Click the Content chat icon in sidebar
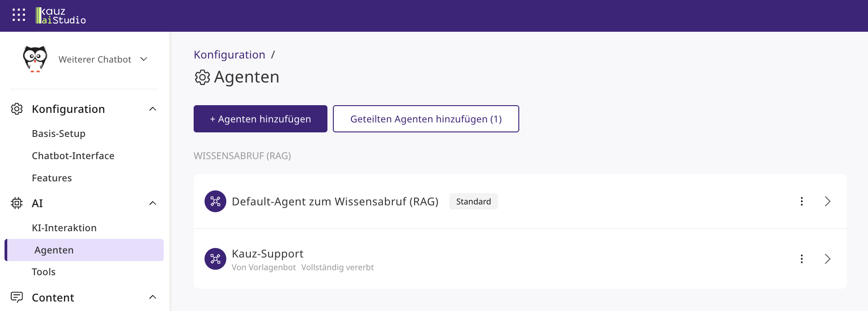Screen dimensions: 868x311 (17, 297)
